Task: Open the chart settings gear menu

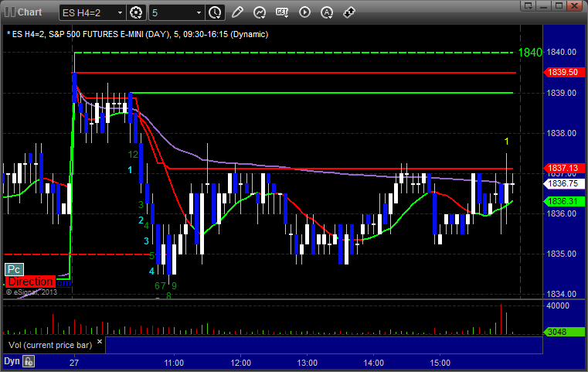Action: pyautogui.click(x=136, y=13)
